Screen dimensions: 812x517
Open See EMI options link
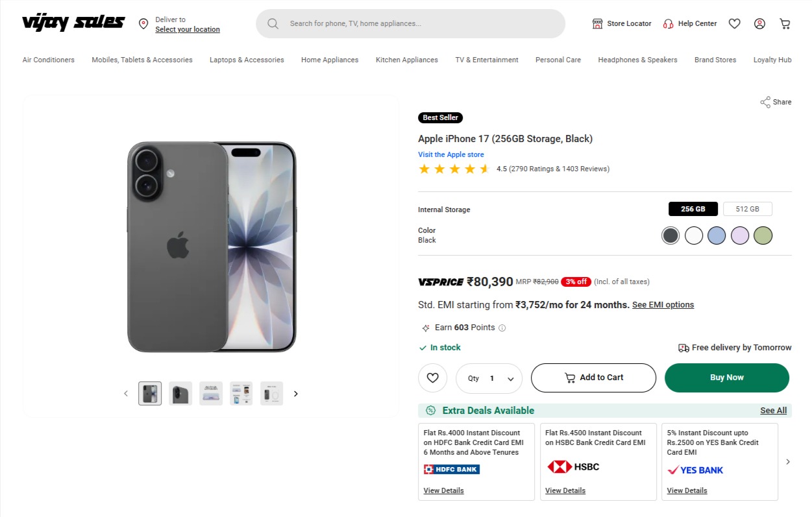coord(663,305)
